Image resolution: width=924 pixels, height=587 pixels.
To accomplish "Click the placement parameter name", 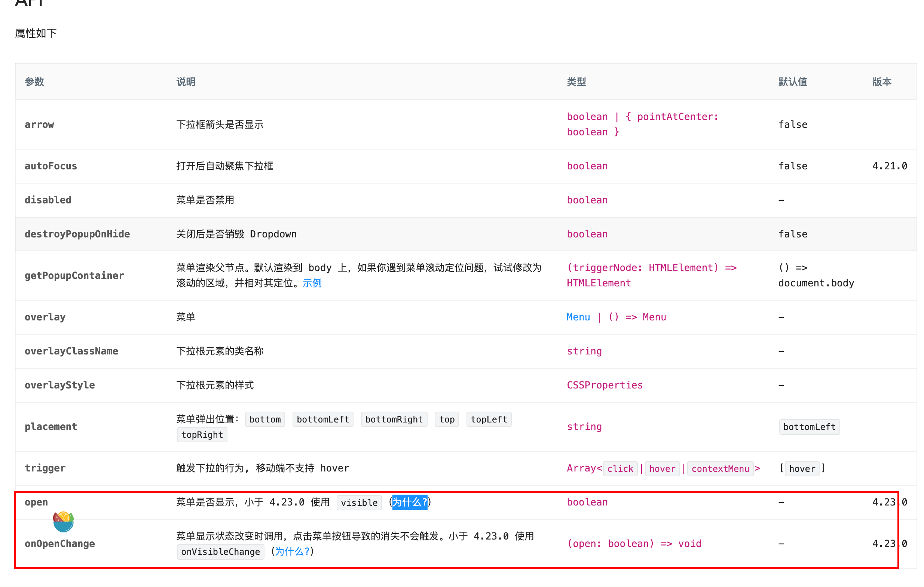I will 51,427.
